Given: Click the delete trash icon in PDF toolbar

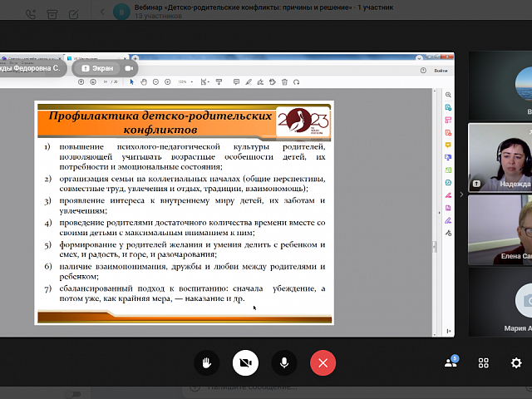Looking at the screenshot, I should pyautogui.click(x=284, y=82).
